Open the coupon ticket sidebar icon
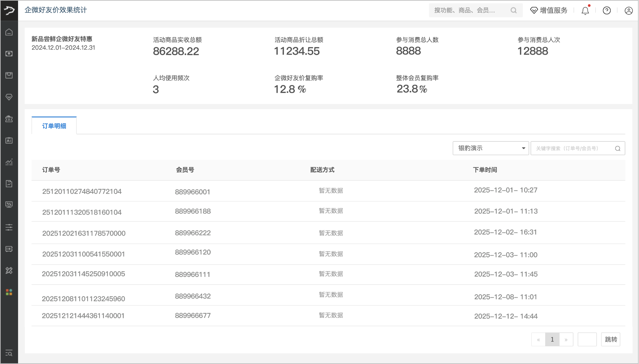The image size is (639, 364). pyautogui.click(x=9, y=119)
